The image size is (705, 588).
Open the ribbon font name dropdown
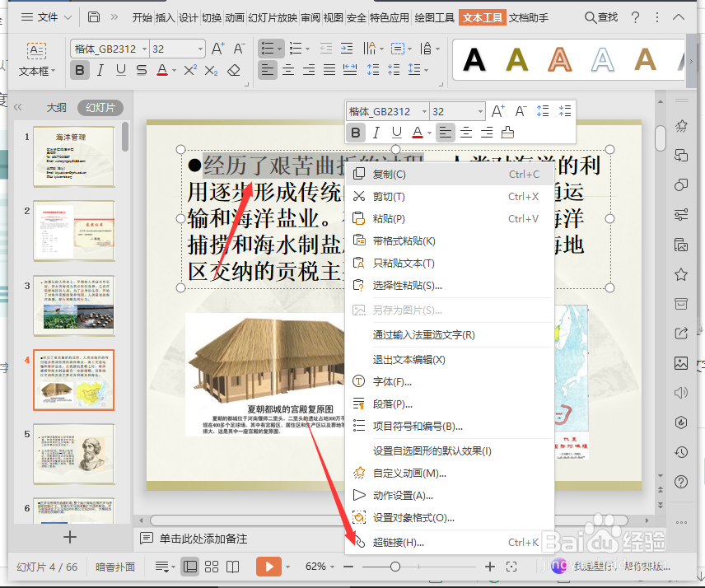click(144, 49)
